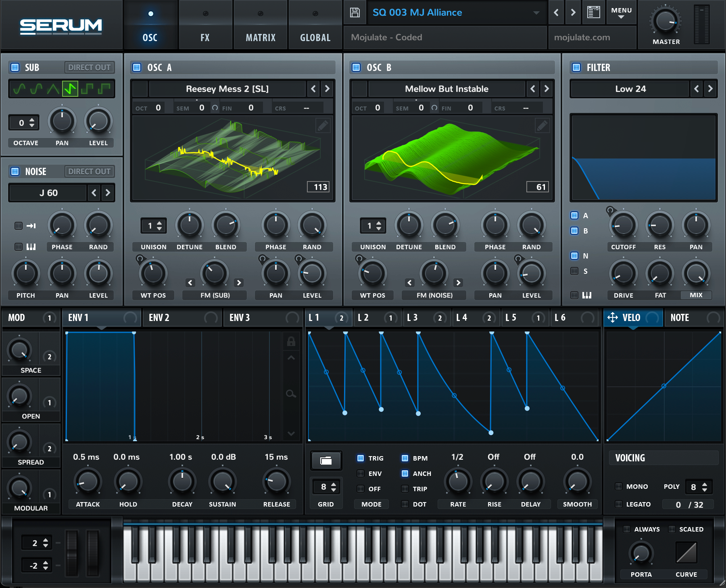Select the selected sub oscillator waveform shape

[70, 89]
